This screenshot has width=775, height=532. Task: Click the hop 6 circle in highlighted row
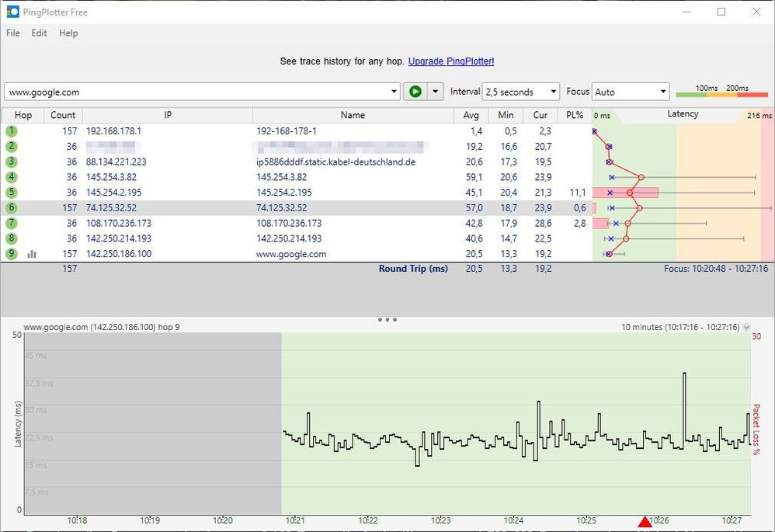(12, 208)
